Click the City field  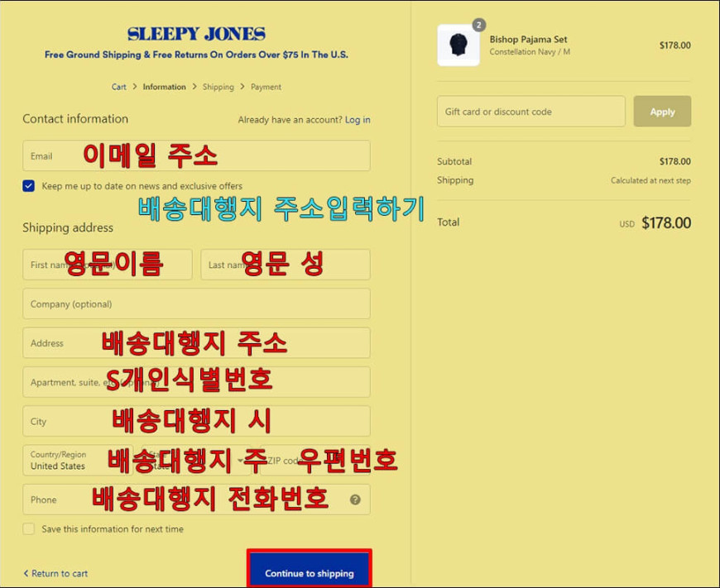click(x=196, y=421)
